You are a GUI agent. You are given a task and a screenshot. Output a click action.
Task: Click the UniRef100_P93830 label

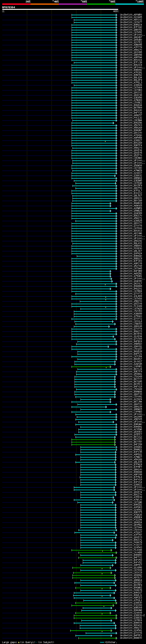pyautogui.click(x=131, y=249)
